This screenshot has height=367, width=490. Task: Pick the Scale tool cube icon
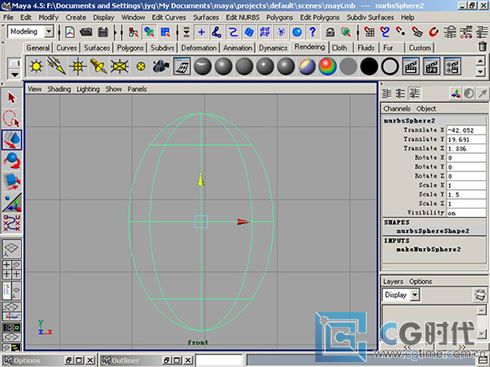12,181
